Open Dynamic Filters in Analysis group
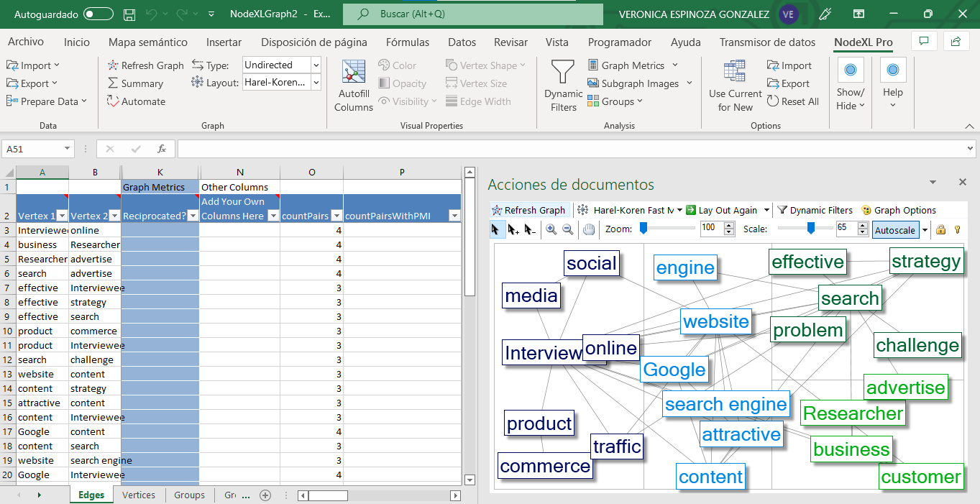980x504 pixels. [x=563, y=86]
